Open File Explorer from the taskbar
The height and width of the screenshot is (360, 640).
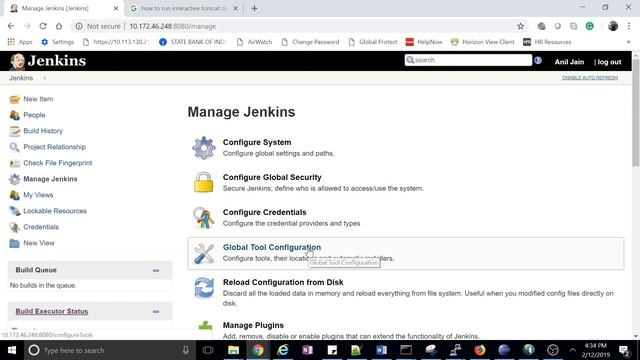point(233,350)
